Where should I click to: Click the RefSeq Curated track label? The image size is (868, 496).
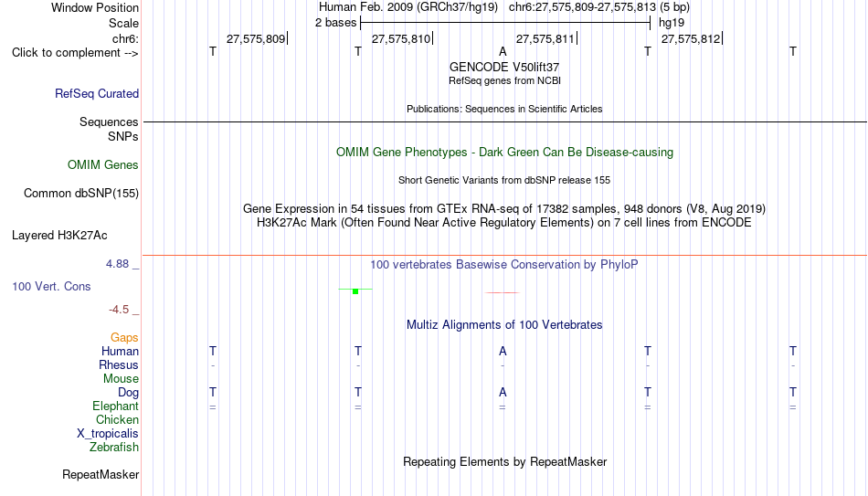point(97,93)
